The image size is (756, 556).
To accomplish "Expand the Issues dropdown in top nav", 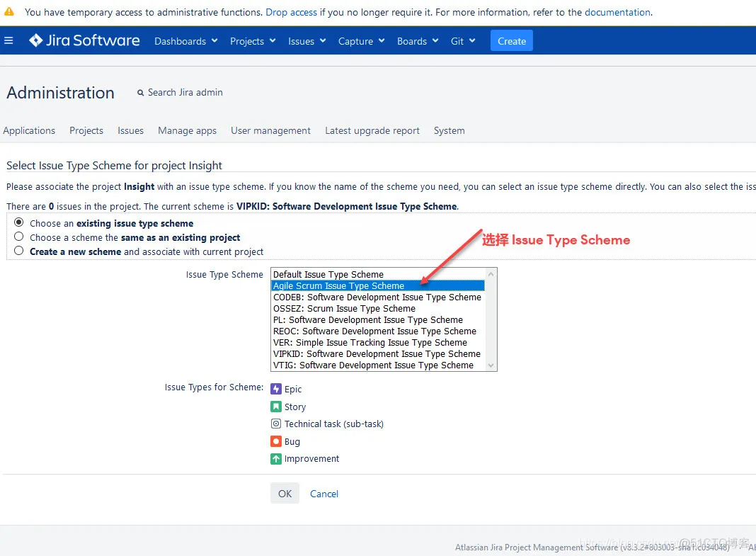I will [307, 41].
